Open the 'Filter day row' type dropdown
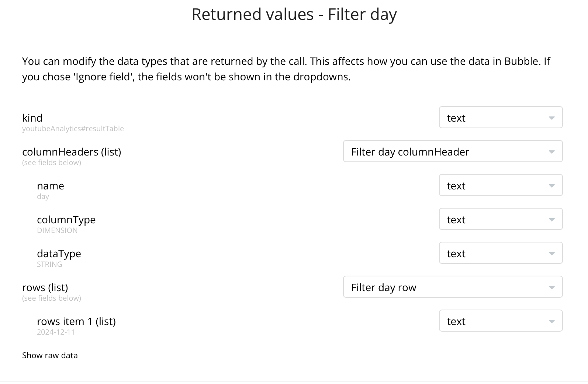588x384 pixels. (x=452, y=287)
